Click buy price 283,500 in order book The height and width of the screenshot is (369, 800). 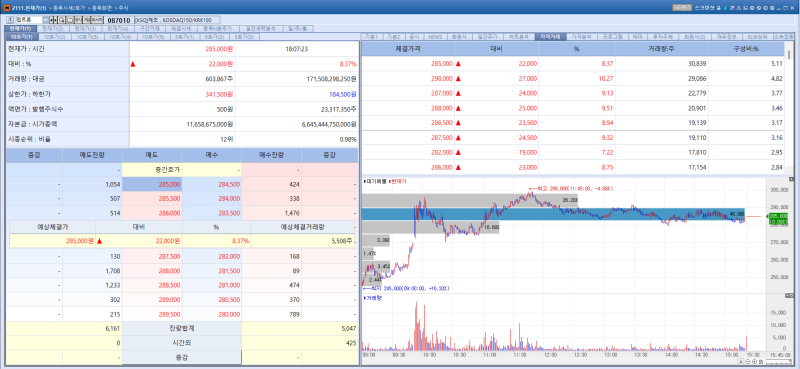pyautogui.click(x=212, y=213)
